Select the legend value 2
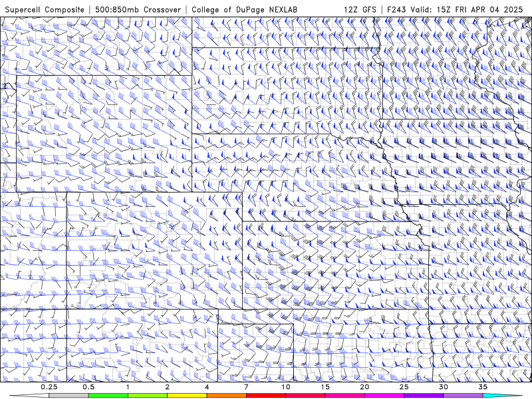 168,387
